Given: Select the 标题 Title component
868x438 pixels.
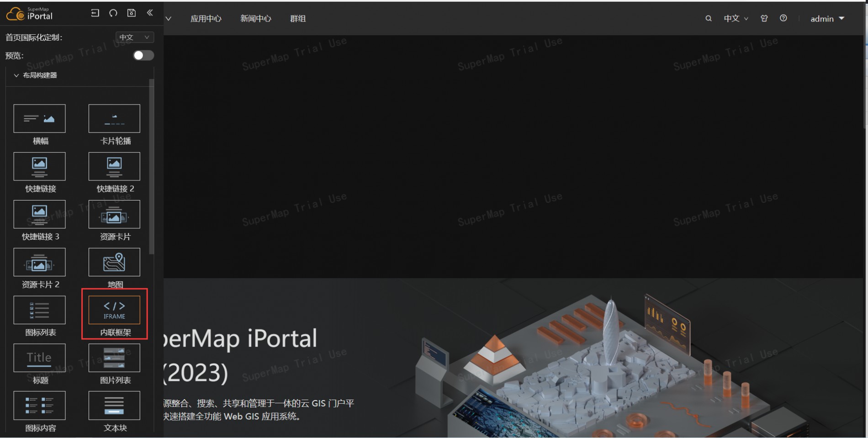Looking at the screenshot, I should pyautogui.click(x=40, y=364).
